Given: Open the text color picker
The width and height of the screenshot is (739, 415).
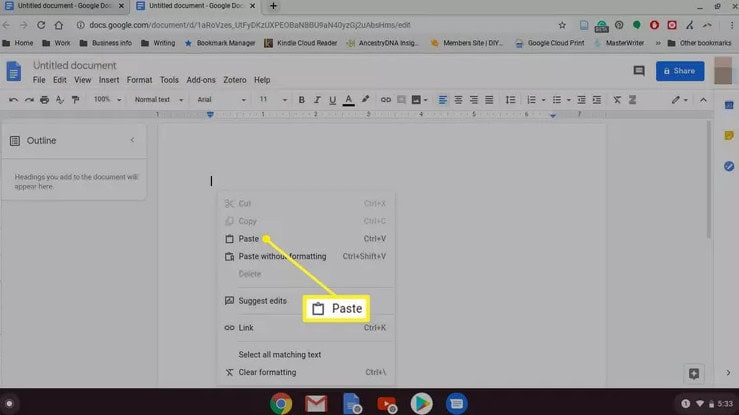Looking at the screenshot, I should coord(348,100).
